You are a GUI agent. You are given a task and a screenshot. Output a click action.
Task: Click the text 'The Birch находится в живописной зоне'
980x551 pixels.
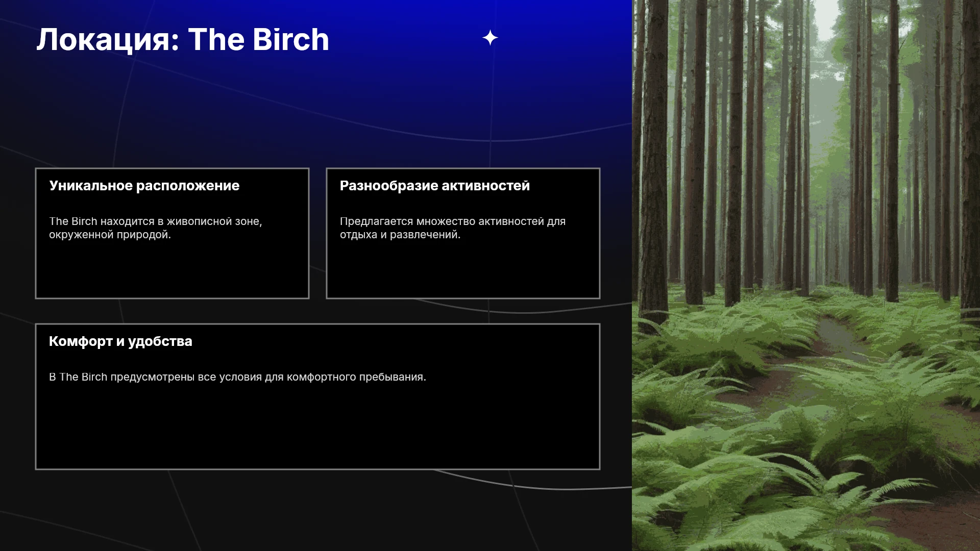pos(155,221)
